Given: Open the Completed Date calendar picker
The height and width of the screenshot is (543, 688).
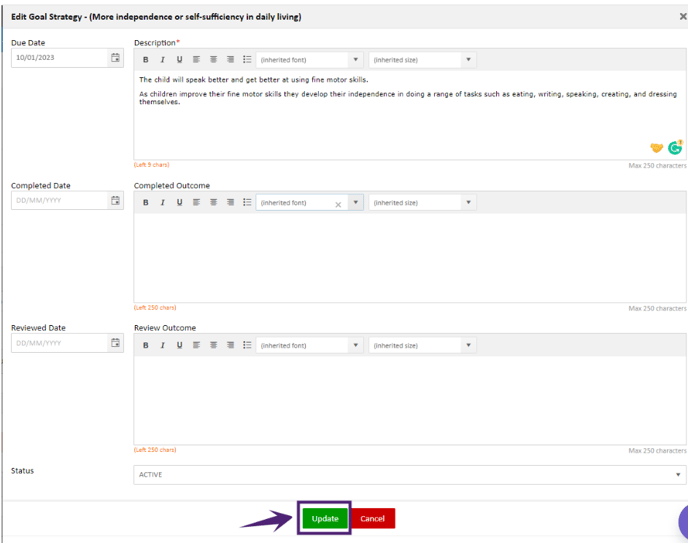Looking at the screenshot, I should 115,200.
